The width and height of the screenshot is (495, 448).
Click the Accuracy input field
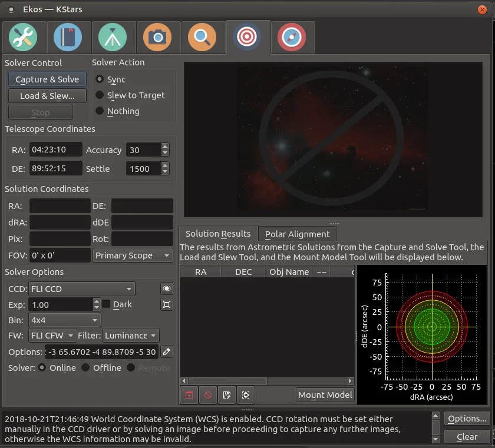[x=144, y=150]
